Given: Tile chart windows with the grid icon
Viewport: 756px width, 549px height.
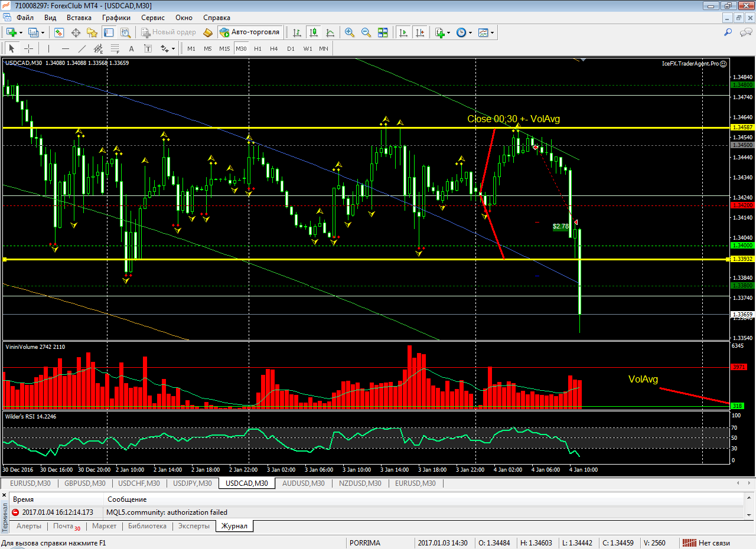Looking at the screenshot, I should (383, 32).
